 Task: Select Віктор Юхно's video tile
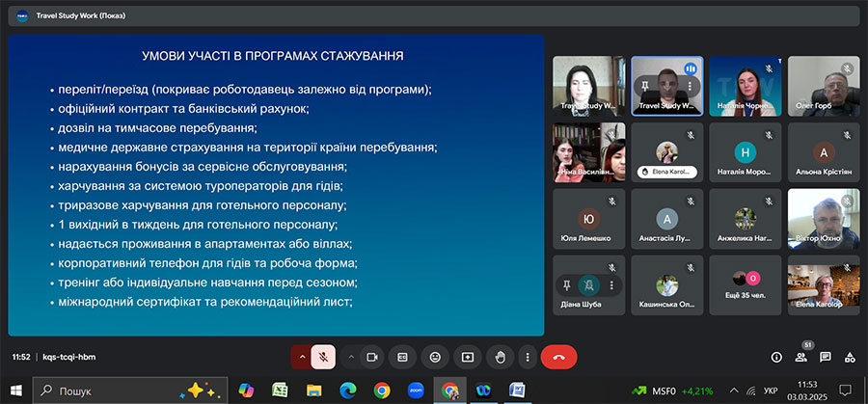click(824, 219)
